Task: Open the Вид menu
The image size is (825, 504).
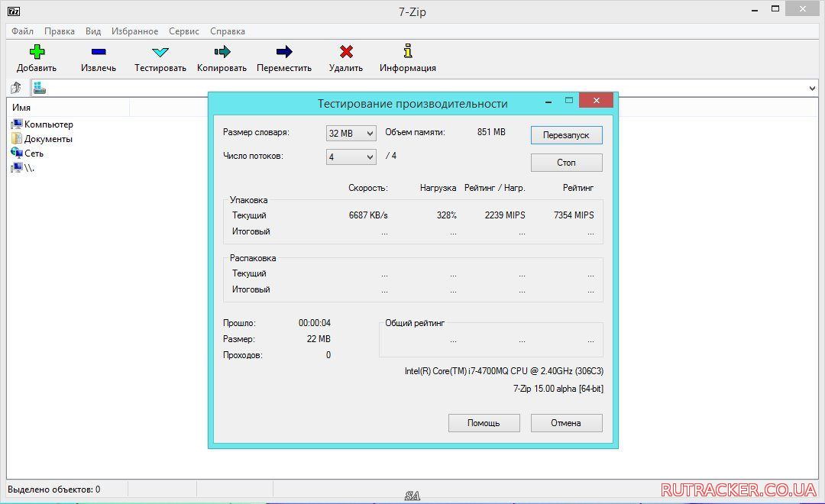Action: point(93,31)
